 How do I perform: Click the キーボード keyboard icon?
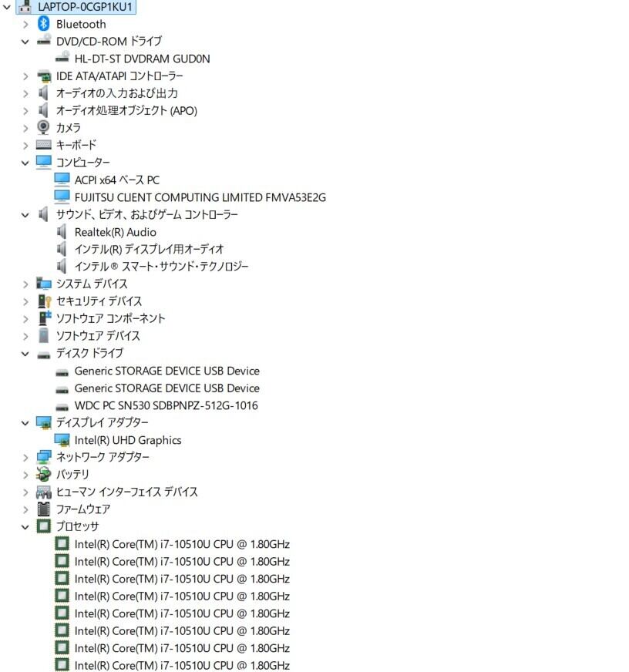[x=44, y=145]
